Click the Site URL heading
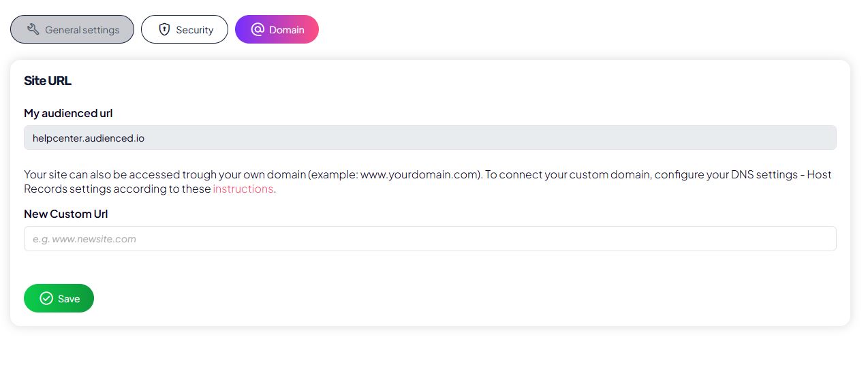Viewport: 868px width, 369px height. point(48,81)
